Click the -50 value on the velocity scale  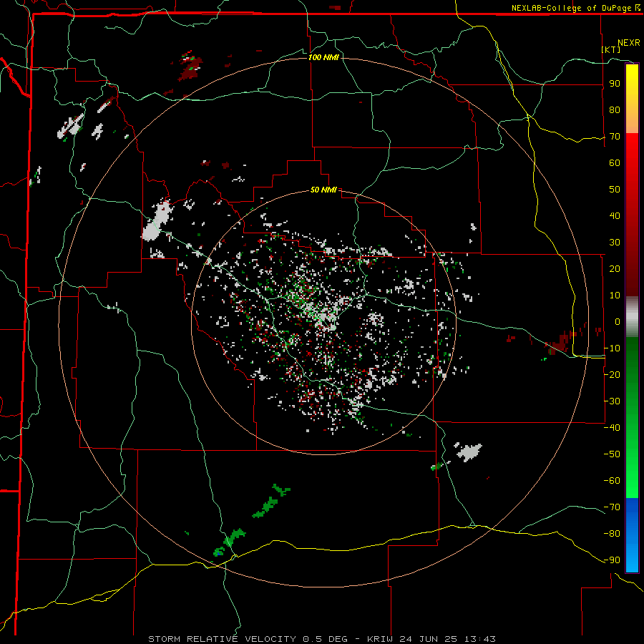612,454
